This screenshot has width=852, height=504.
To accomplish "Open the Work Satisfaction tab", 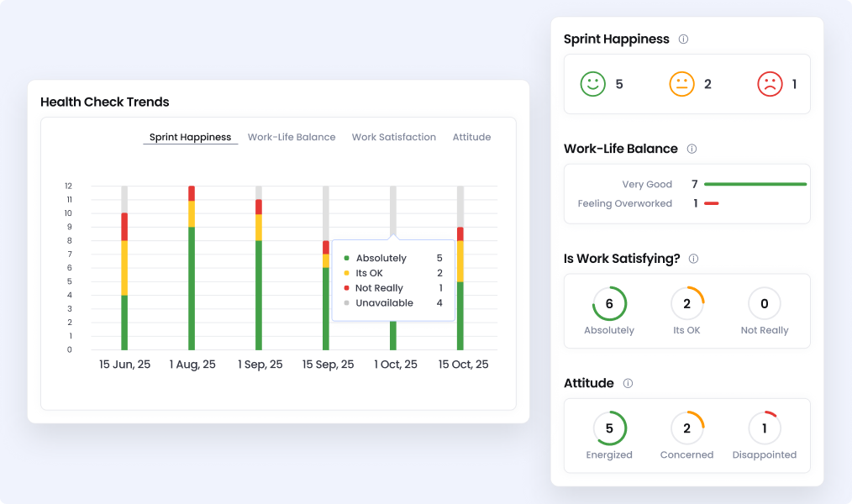I will point(393,137).
